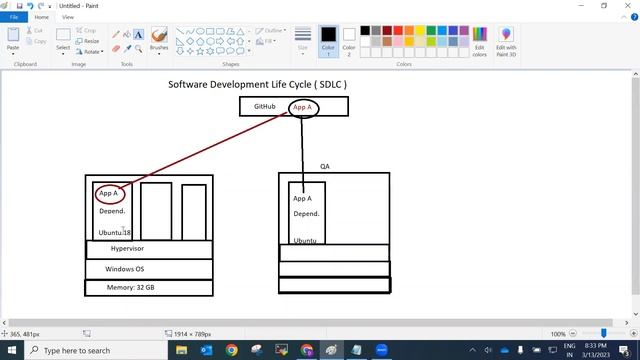Viewport: 640px width, 360px height.
Task: Select the Eraser tool
Action: coord(116,49)
